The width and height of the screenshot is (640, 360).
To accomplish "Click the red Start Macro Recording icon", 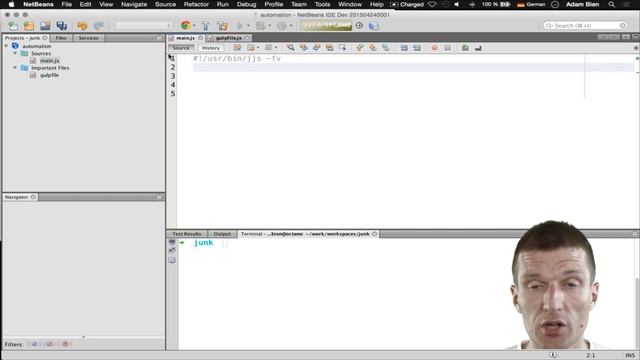I will click(x=434, y=48).
